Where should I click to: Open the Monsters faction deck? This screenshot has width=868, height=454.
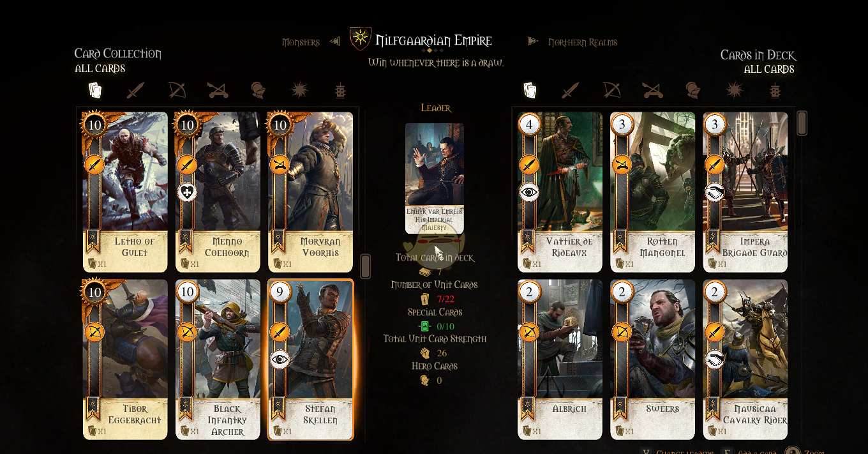[301, 42]
